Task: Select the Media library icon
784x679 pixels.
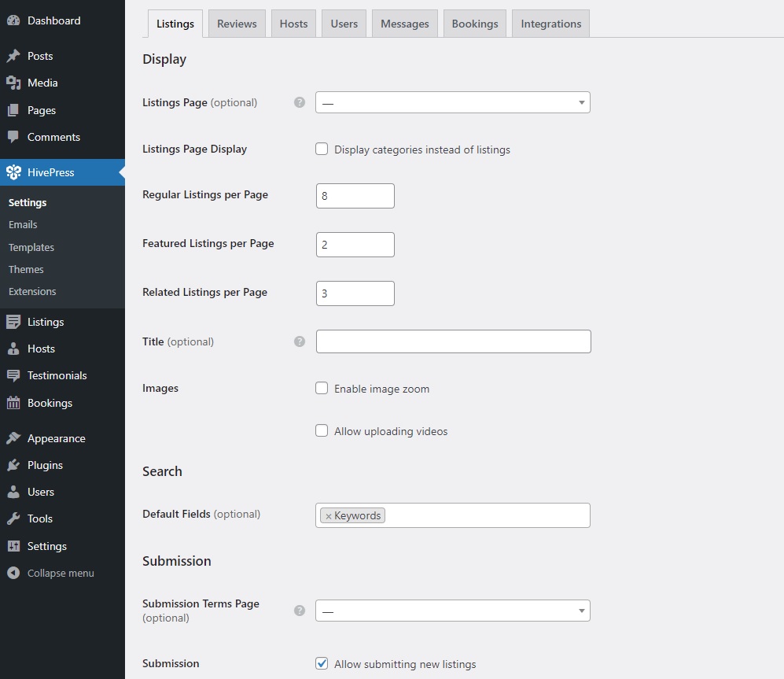Action: pos(15,83)
